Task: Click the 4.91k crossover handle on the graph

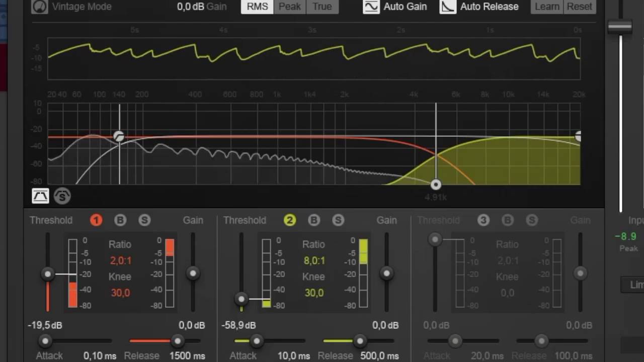Action: tap(436, 185)
